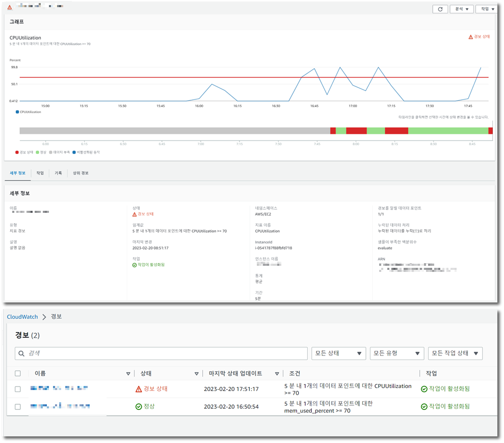This screenshot has width=504, height=443.
Task: Open the blurred alarm name link in CPUUtilization row
Action: 59,388
